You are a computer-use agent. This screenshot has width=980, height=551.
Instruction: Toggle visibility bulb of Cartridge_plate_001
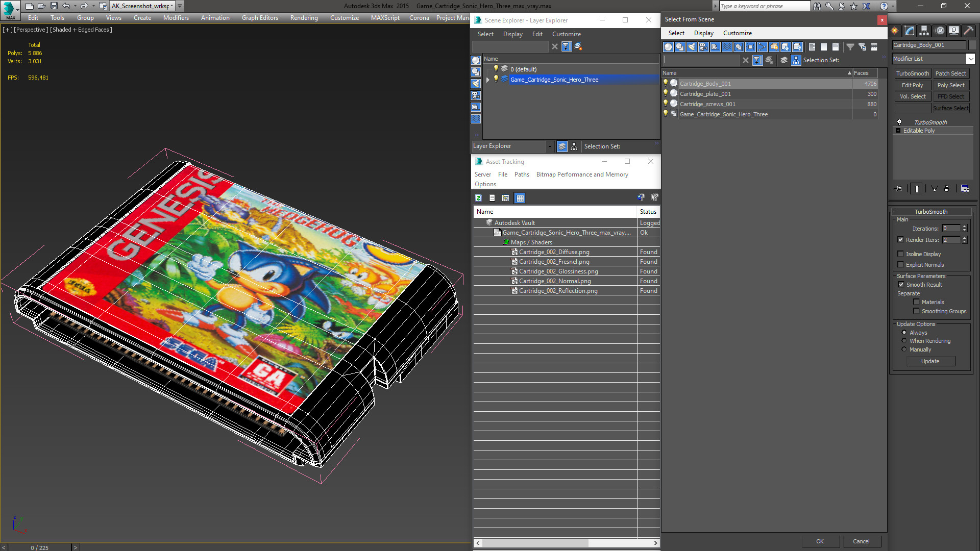666,93
